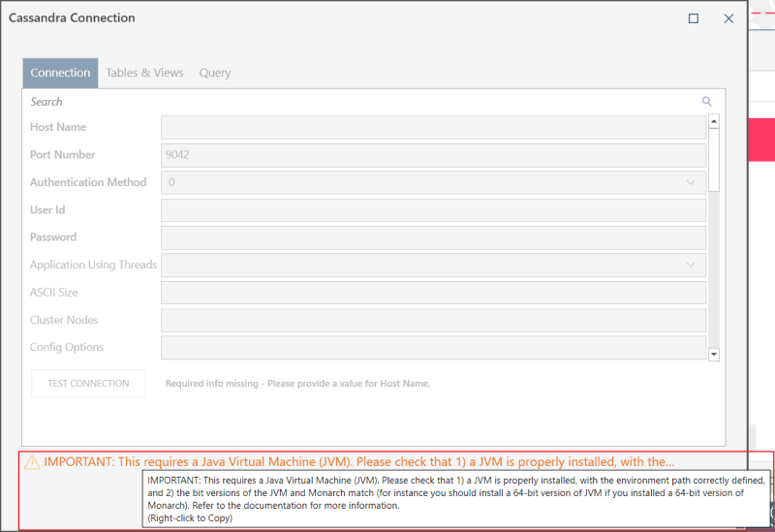Screen dimensions: 775x532
Task: Focus the User Id text box
Action: tap(433, 210)
